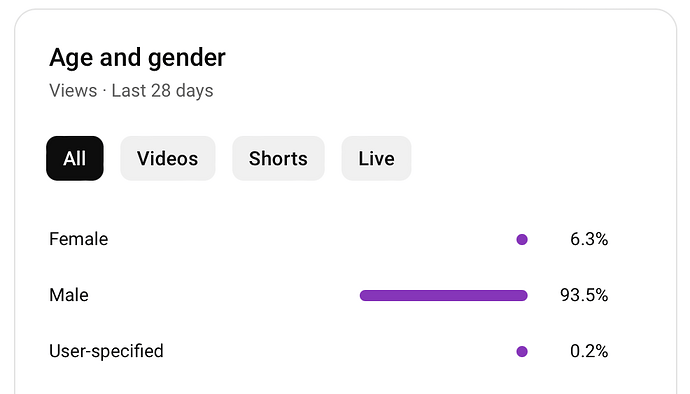The image size is (690, 394).
Task: Select the User-specified row label
Action: (x=106, y=351)
